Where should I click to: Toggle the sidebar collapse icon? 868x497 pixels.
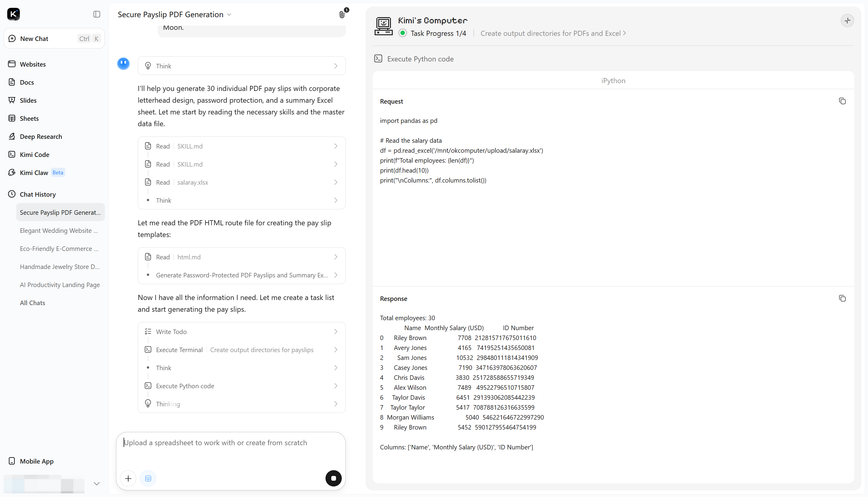tap(97, 14)
